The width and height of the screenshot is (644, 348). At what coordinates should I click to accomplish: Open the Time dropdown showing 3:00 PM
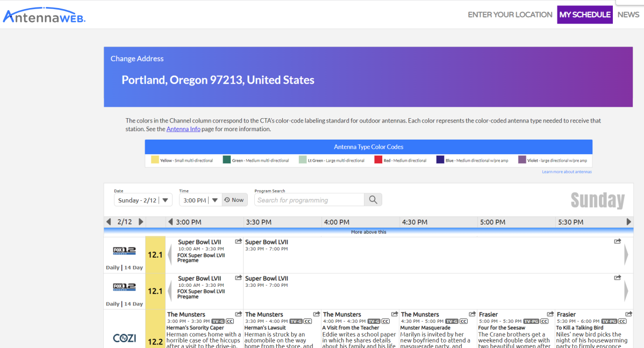[x=201, y=200]
